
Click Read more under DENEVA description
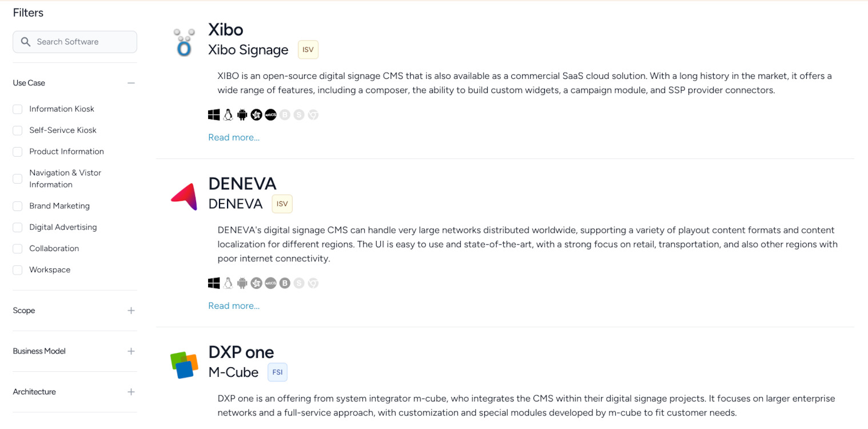pos(233,305)
